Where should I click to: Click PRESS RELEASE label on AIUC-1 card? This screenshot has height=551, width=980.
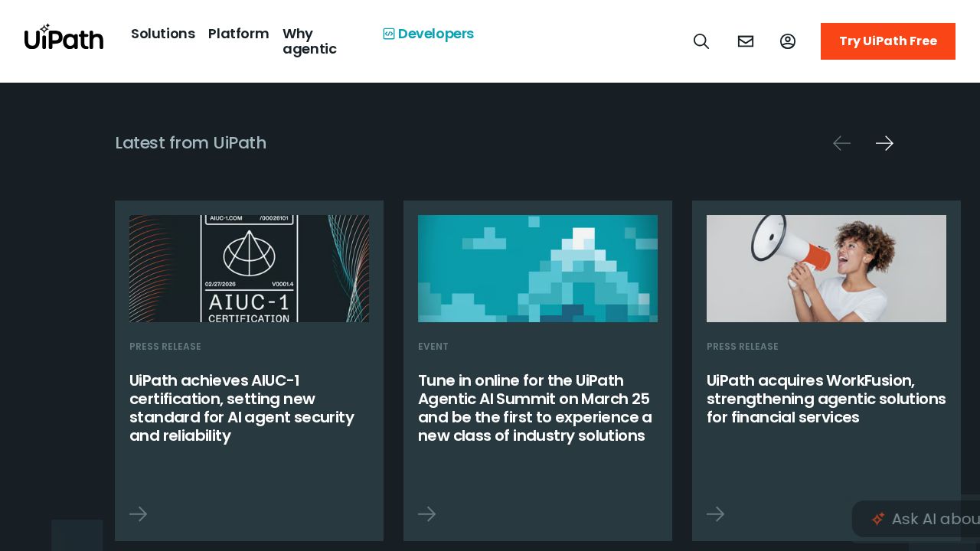coord(165,347)
